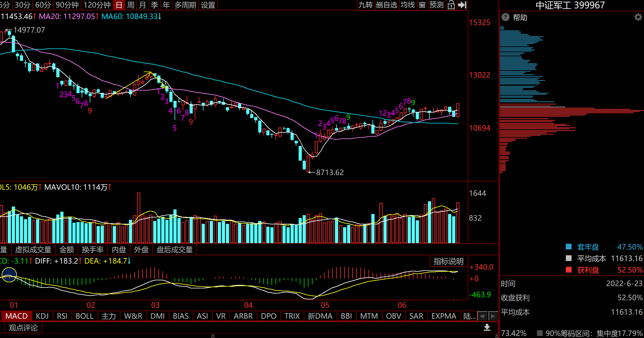This screenshot has width=644, height=338.
Task: Toggle the 预测 forecast feature
Action: (436, 5)
